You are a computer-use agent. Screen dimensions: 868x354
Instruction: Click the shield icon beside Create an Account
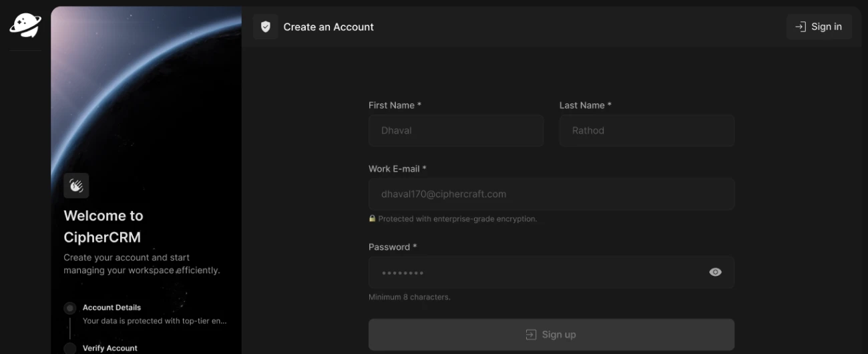[266, 27]
